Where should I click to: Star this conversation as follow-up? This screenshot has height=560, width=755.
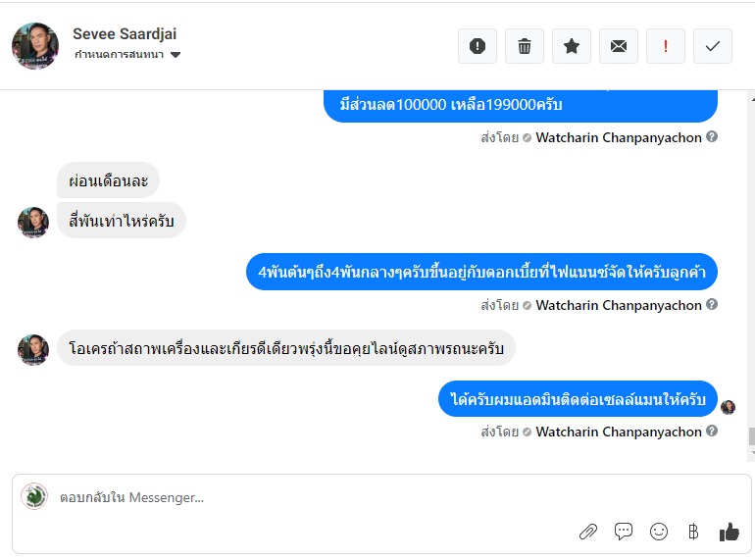572,46
